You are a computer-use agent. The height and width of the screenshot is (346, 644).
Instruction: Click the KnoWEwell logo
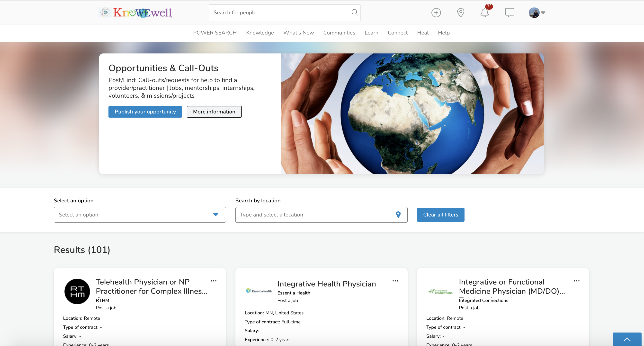point(135,12)
